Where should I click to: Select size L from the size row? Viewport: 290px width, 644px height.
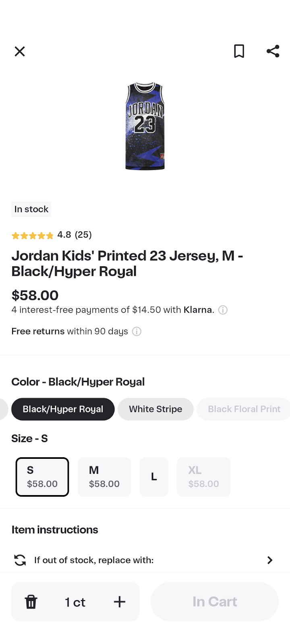pyautogui.click(x=154, y=477)
